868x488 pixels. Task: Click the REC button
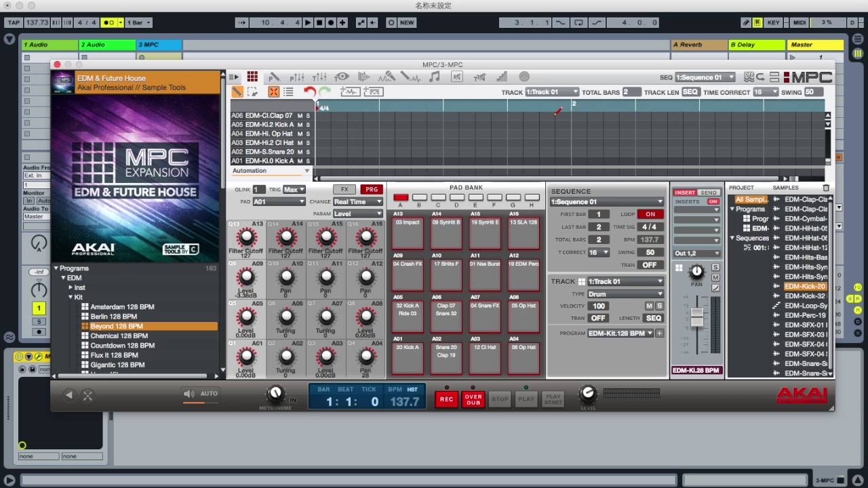[x=446, y=399]
